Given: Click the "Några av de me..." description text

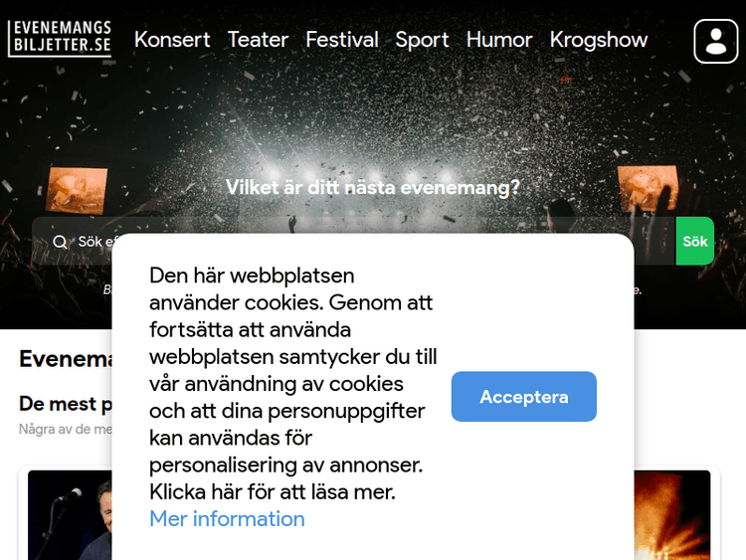Looking at the screenshot, I should point(66,429).
